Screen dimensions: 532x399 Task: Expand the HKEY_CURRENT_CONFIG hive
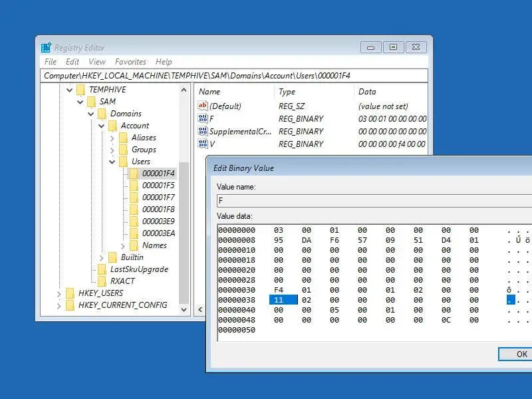pos(59,306)
